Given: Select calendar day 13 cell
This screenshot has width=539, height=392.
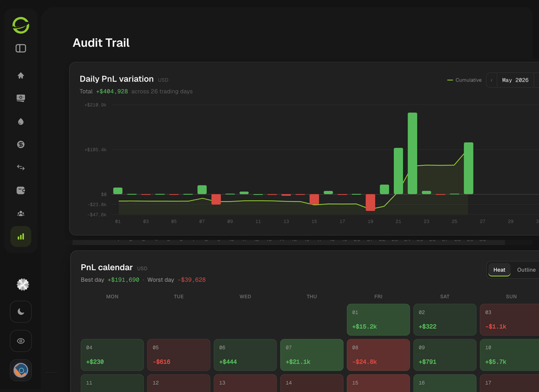Looking at the screenshot, I should tap(245, 383).
